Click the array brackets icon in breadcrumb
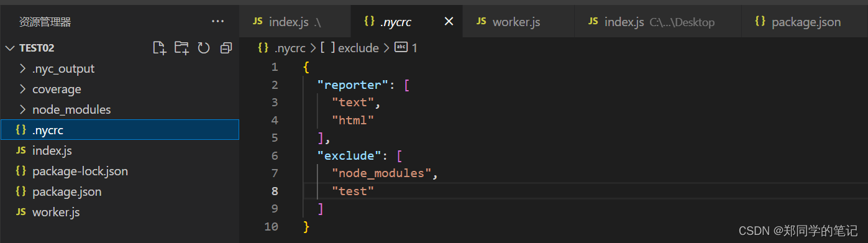Image resolution: width=868 pixels, height=243 pixels. click(327, 48)
